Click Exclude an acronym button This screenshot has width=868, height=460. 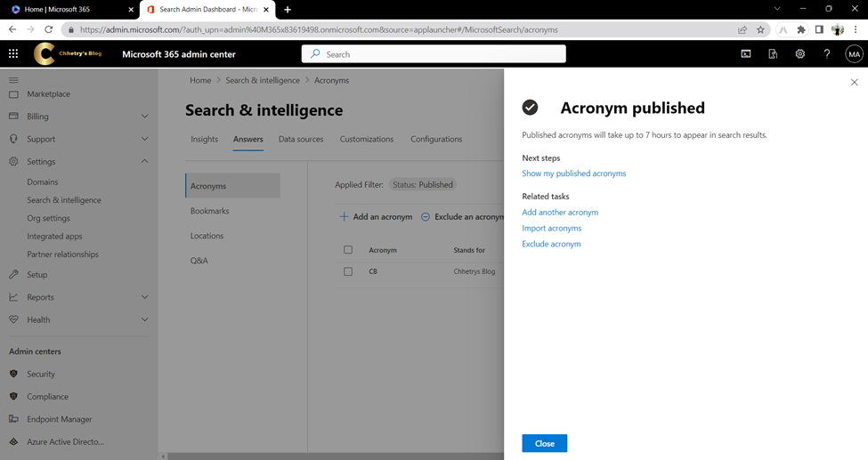coord(462,217)
